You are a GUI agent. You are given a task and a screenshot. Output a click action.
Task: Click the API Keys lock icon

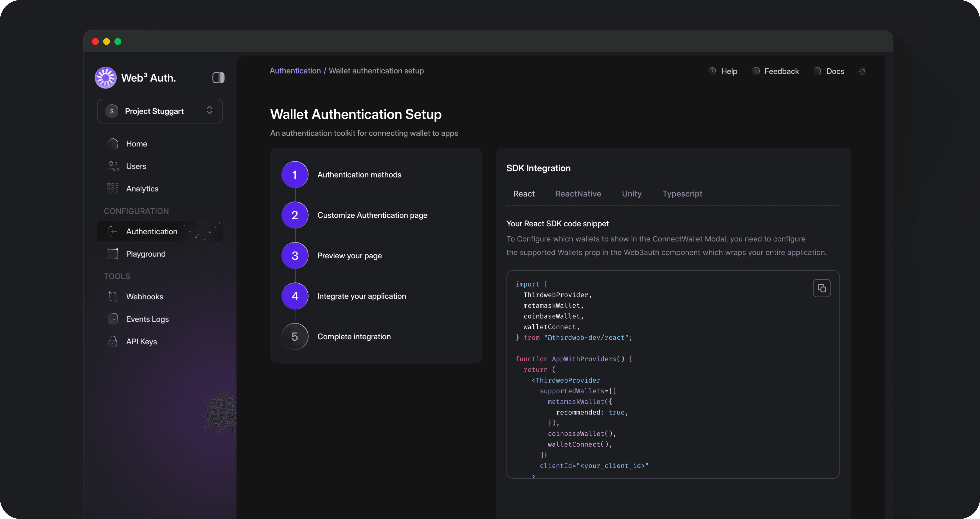pyautogui.click(x=113, y=341)
